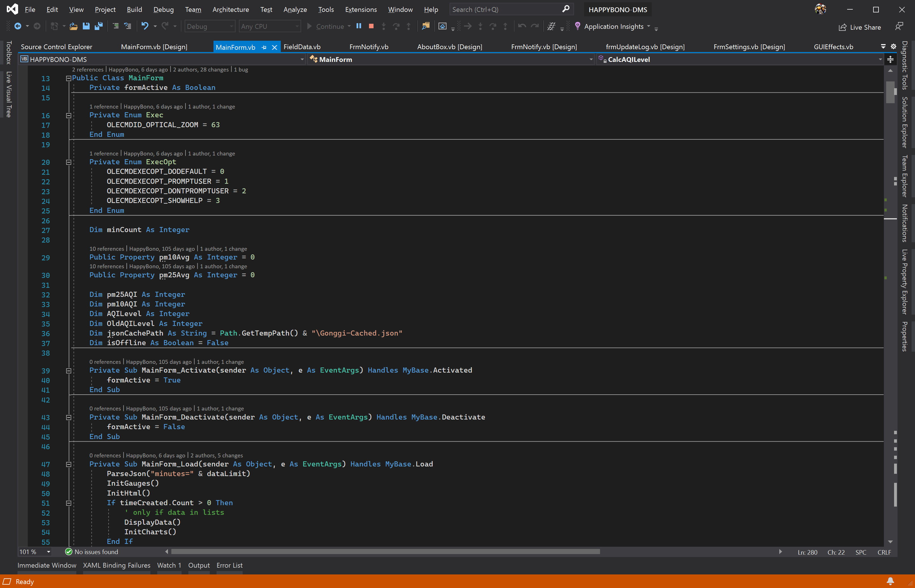The width and height of the screenshot is (915, 588).
Task: Toggle pin on MainForm.vb tab
Action: [x=264, y=47]
